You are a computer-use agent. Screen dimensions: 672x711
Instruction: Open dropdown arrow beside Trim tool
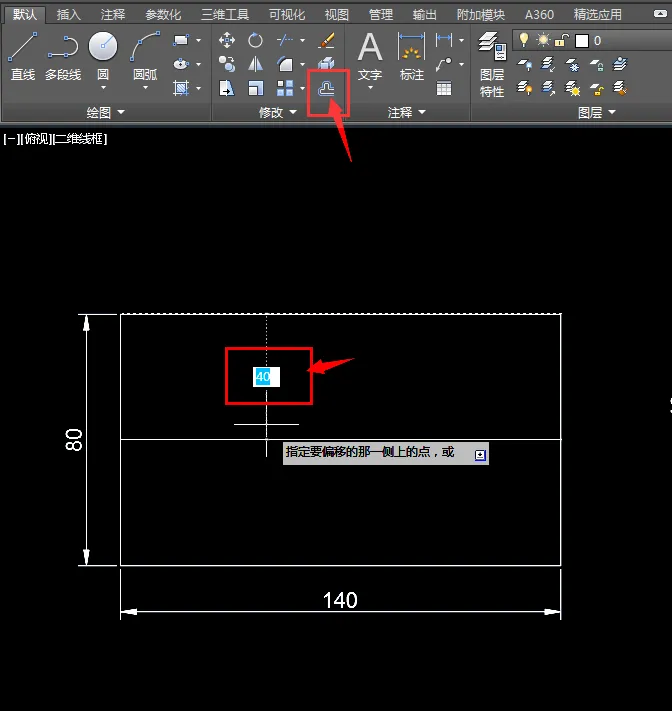pos(302,40)
